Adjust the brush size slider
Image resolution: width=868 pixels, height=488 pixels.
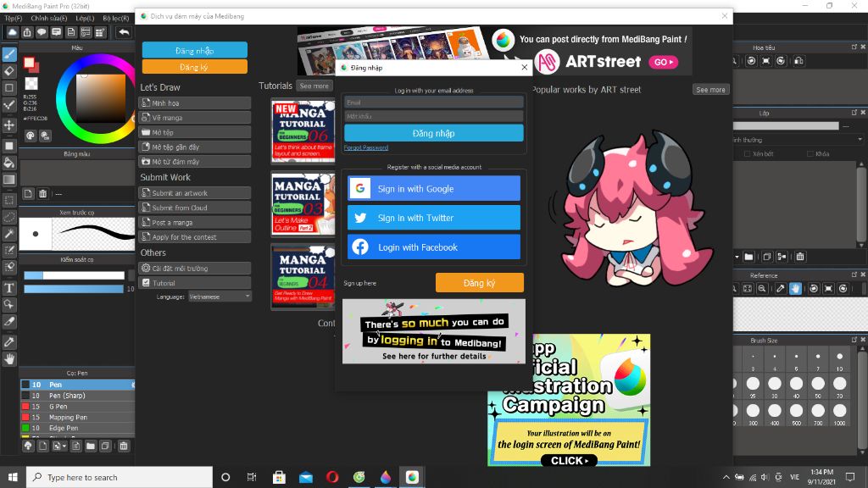point(74,275)
